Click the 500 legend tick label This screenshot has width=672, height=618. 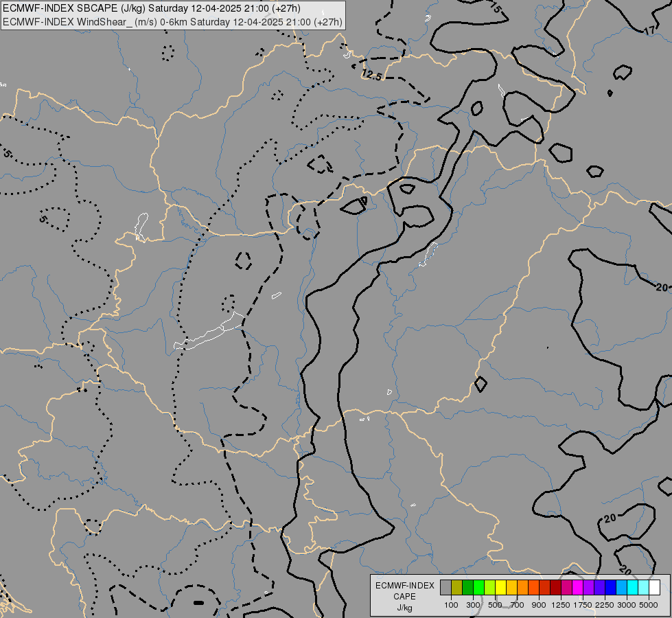(x=495, y=605)
